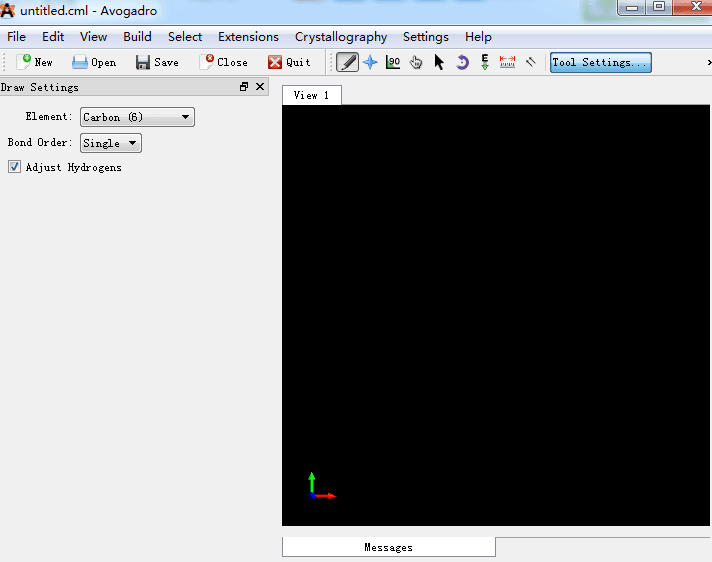712x562 pixels.
Task: Open the Crystallography menu
Action: pos(340,37)
